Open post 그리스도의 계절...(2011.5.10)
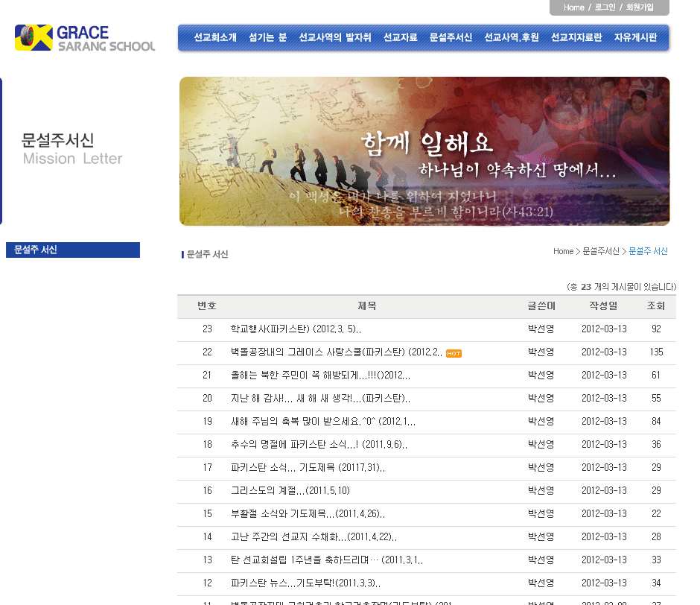This screenshot has height=605, width=700. (x=290, y=491)
